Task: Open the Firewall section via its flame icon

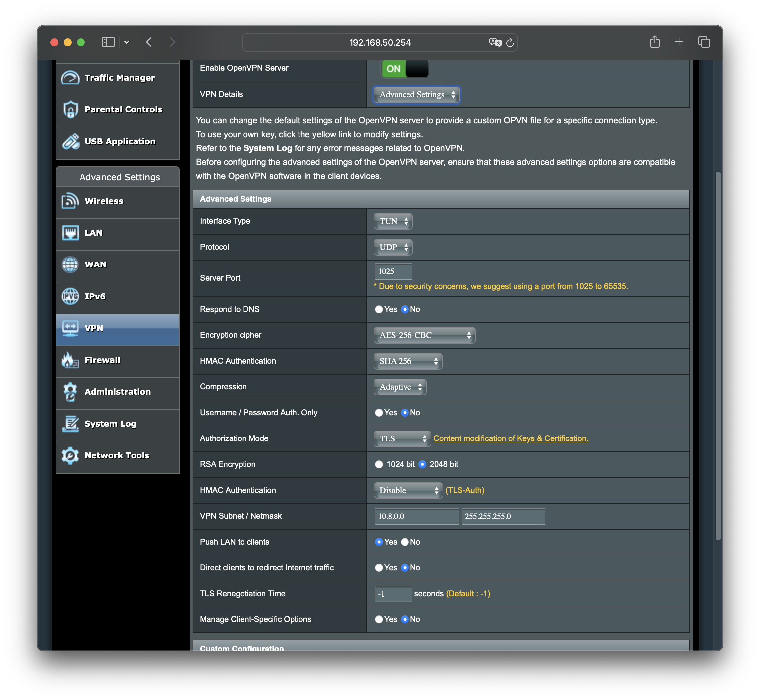Action: coord(70,360)
